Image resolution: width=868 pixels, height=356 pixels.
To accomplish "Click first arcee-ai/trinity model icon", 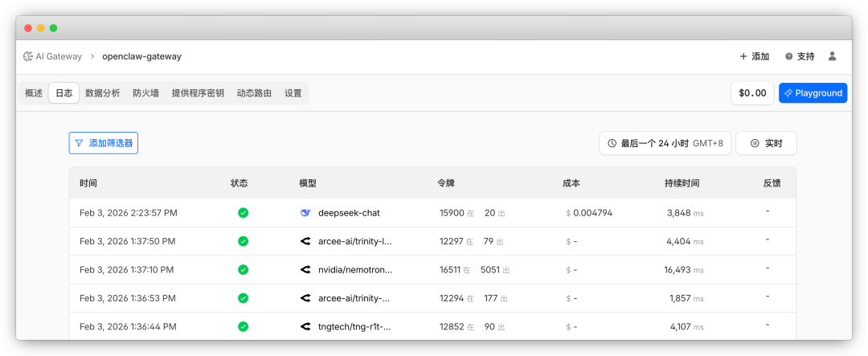I will point(305,241).
